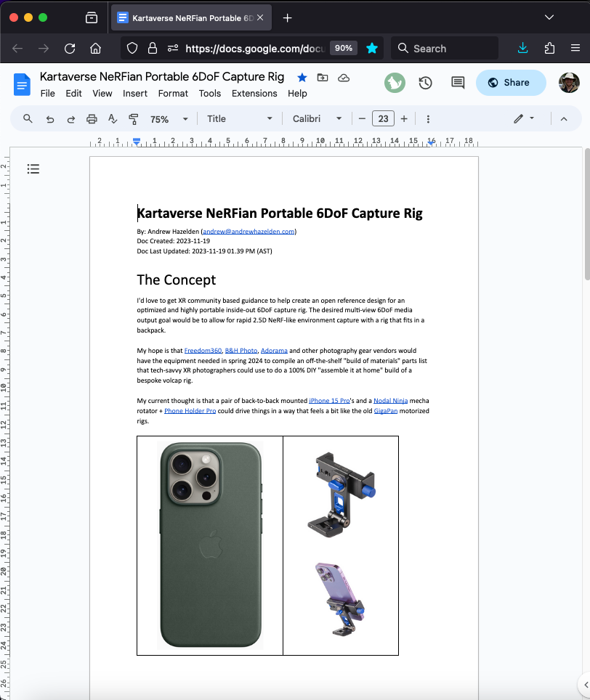Collapse the menus with up chevron
This screenshot has width=590, height=700.
point(564,119)
